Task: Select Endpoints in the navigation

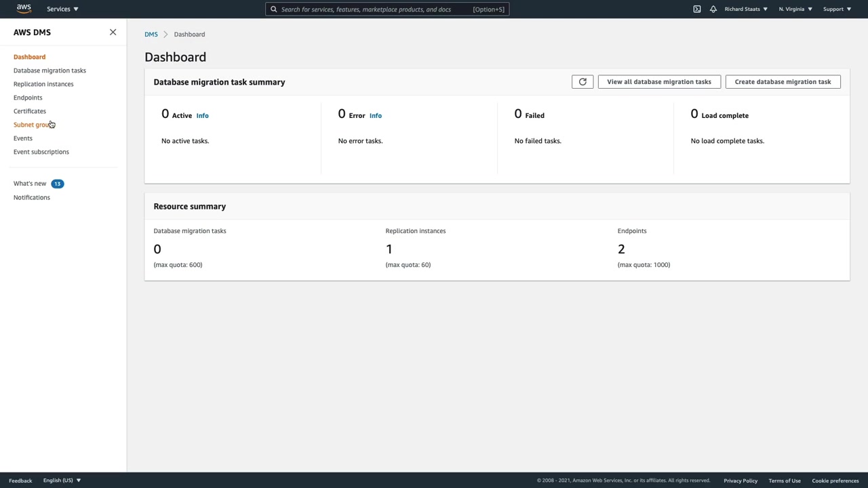Action: pyautogui.click(x=28, y=98)
